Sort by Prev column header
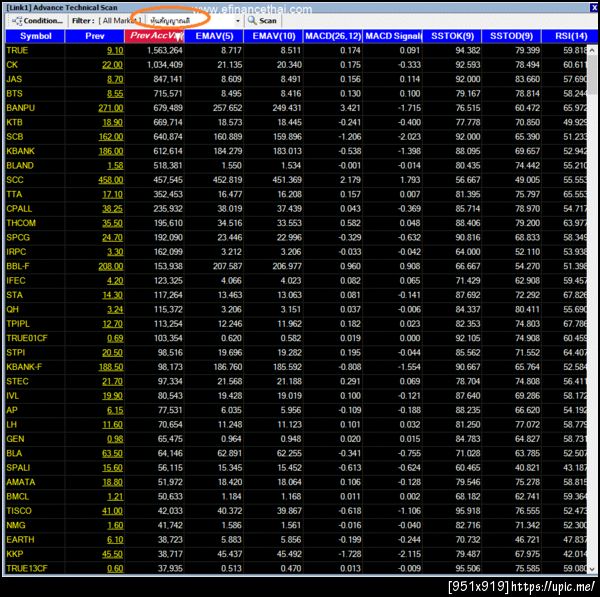 [x=95, y=36]
